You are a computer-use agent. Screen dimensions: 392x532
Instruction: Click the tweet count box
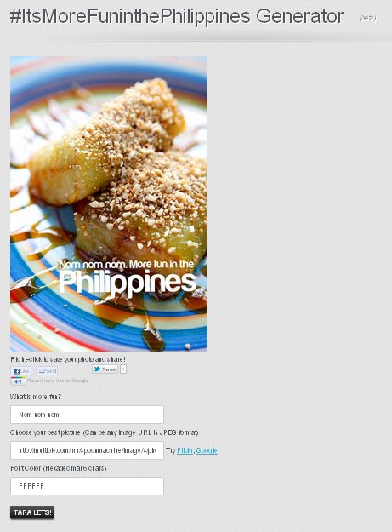pos(123,369)
